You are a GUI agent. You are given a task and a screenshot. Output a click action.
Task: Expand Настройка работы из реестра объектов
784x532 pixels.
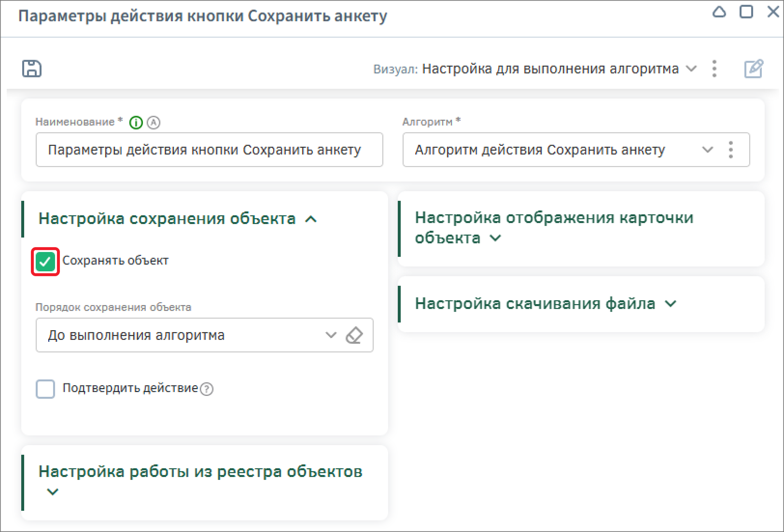click(53, 492)
